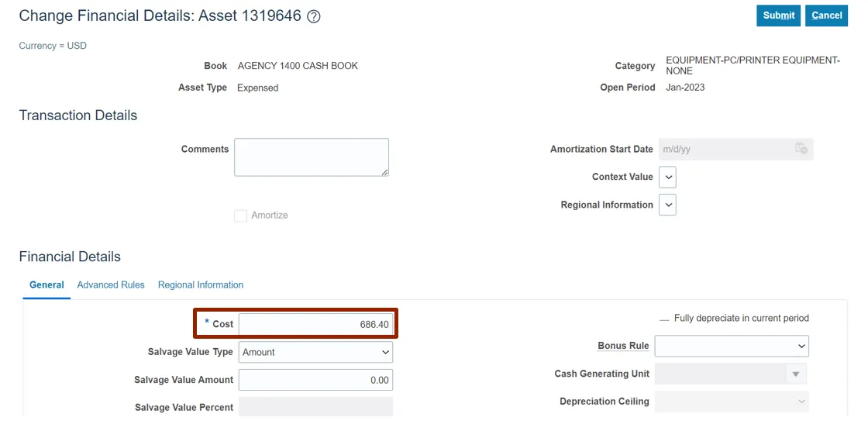Viewport: 868px width, 431px height.
Task: Open the Depreciation Ceiling dropdown
Action: pos(732,402)
